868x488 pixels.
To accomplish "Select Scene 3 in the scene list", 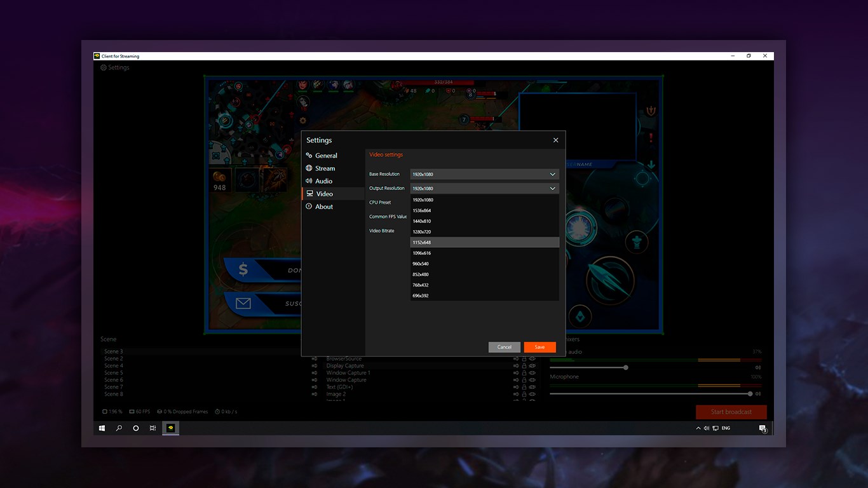I will pyautogui.click(x=114, y=351).
